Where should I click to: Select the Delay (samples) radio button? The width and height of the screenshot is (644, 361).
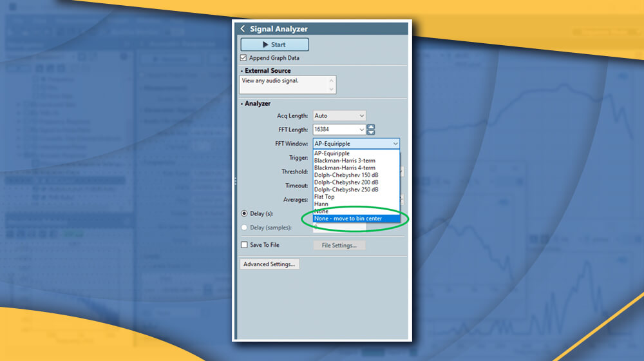click(x=244, y=228)
